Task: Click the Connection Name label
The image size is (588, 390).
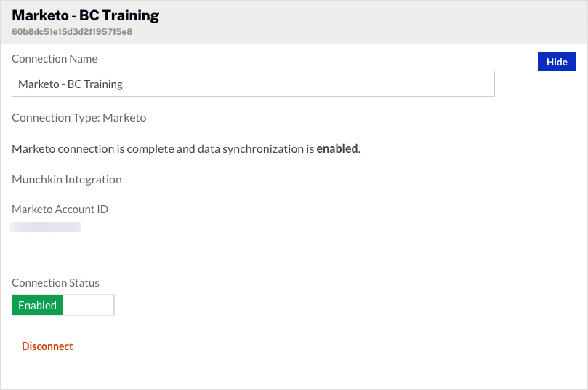Action: [x=55, y=58]
